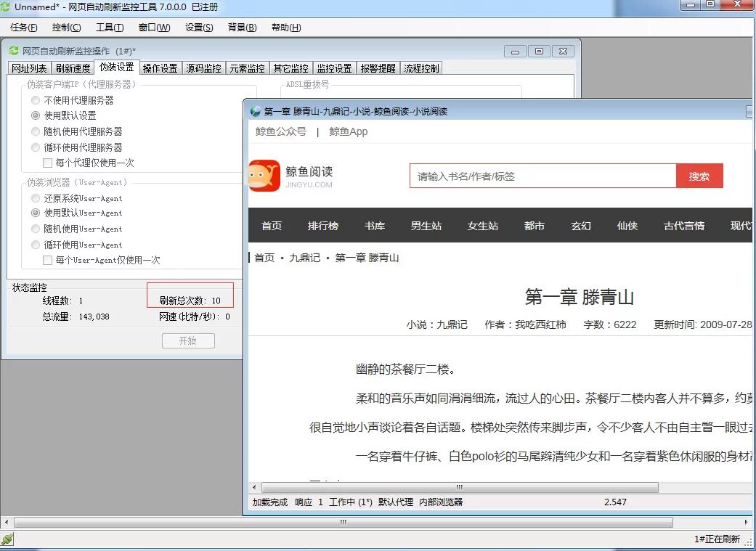Viewport: 756px width, 551px height.
Task: Click right arrow of main horizontal scrollbar
Action: click(747, 522)
